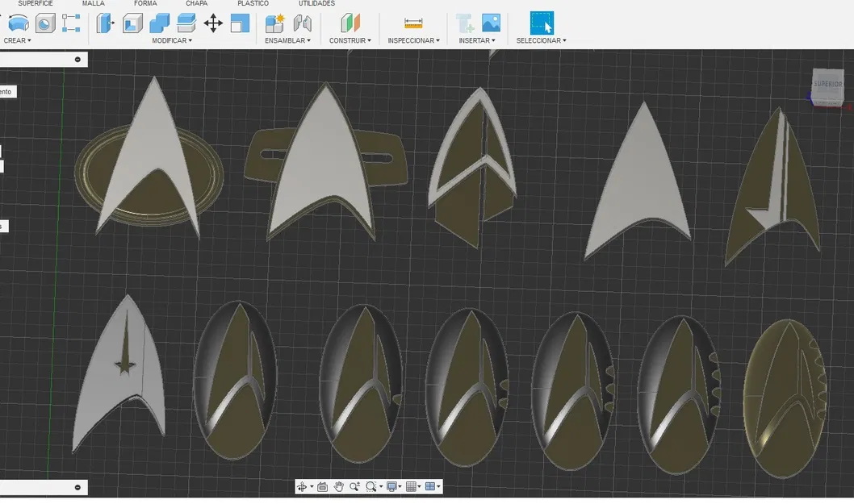Click CONSTRUIR in the toolbar
The height and width of the screenshot is (504, 854).
pyautogui.click(x=350, y=40)
